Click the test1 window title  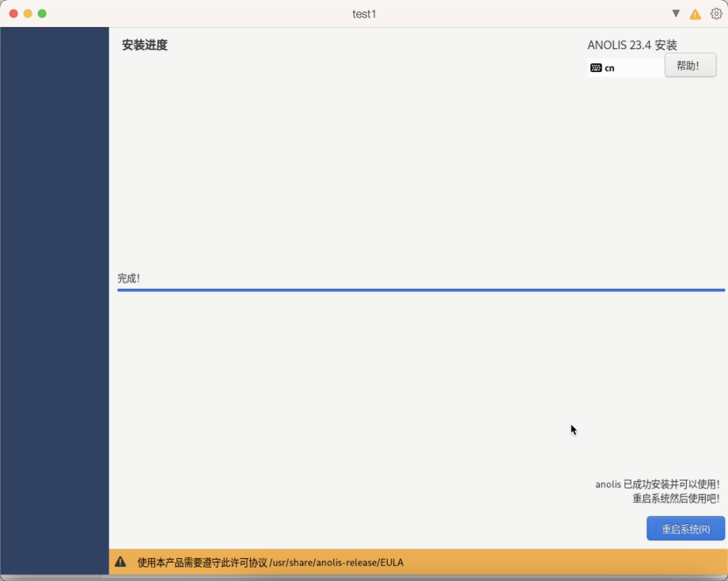[364, 14]
